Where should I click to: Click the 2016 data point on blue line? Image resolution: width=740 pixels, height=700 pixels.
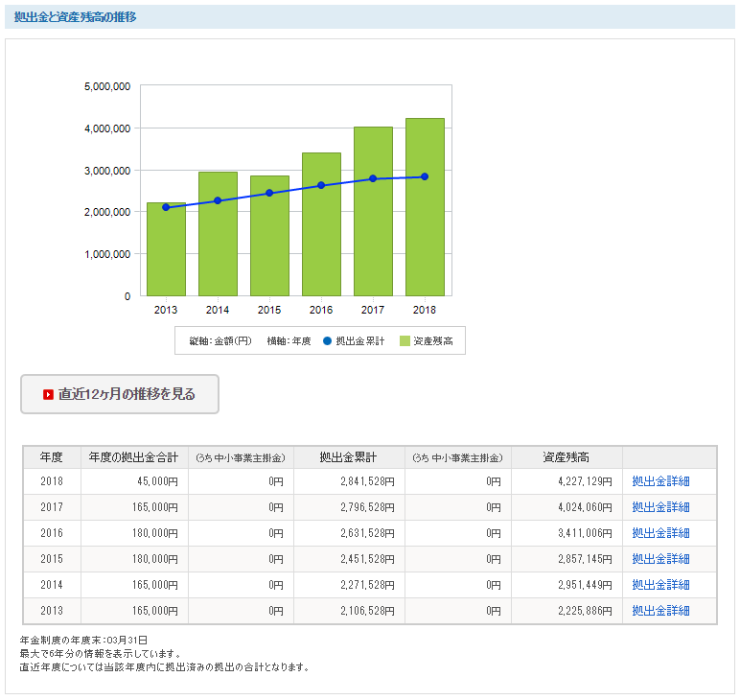point(321,185)
